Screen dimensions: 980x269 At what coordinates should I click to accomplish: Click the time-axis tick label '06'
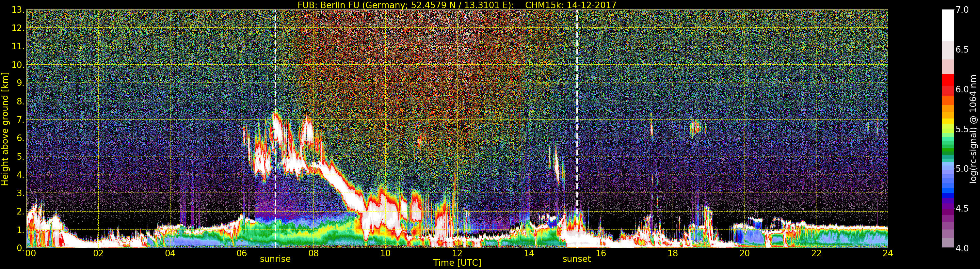click(x=242, y=253)
